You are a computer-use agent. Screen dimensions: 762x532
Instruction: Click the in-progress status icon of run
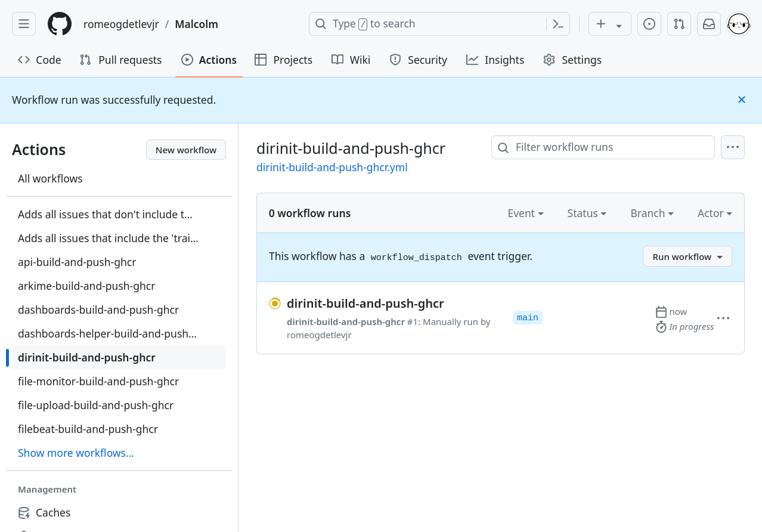pos(275,304)
